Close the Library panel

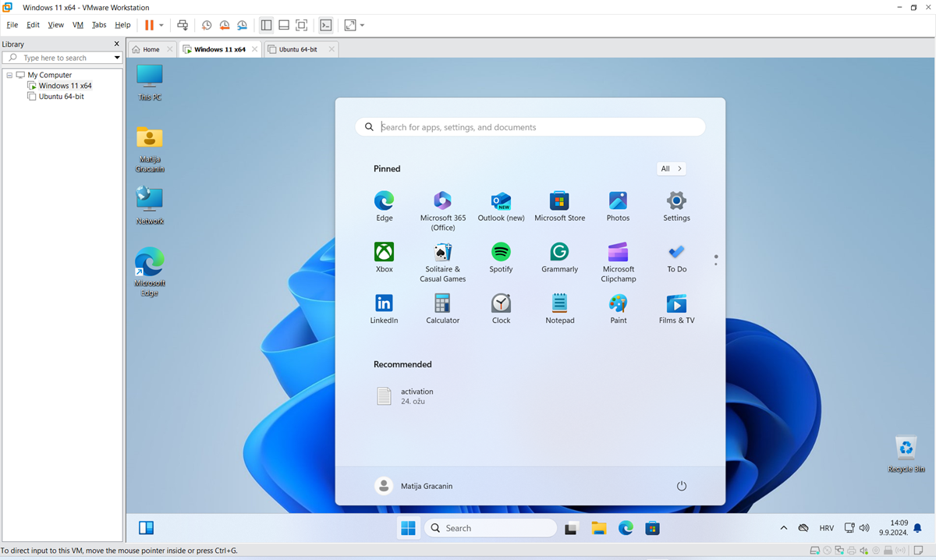tap(117, 44)
